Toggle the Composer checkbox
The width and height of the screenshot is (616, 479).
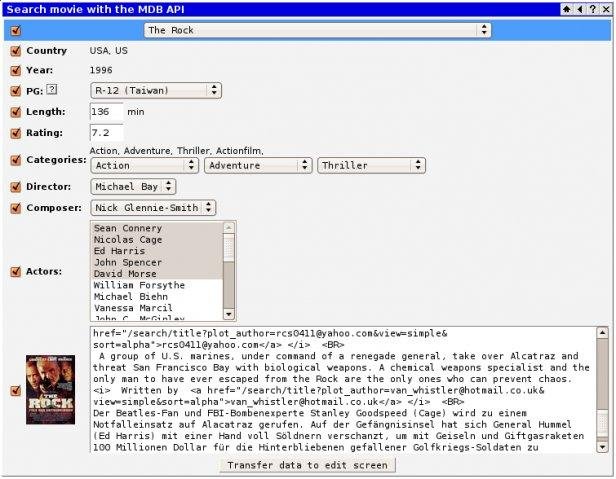pos(16,208)
